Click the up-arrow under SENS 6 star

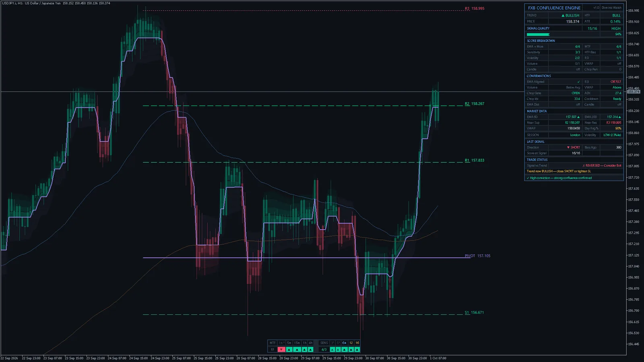tap(345, 350)
